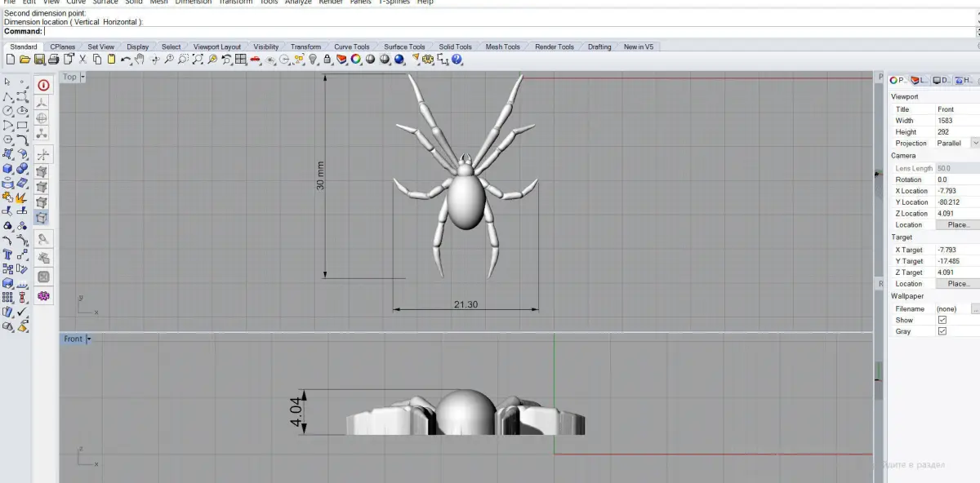Toggle the wallpaper Show checkbox

[942, 320]
